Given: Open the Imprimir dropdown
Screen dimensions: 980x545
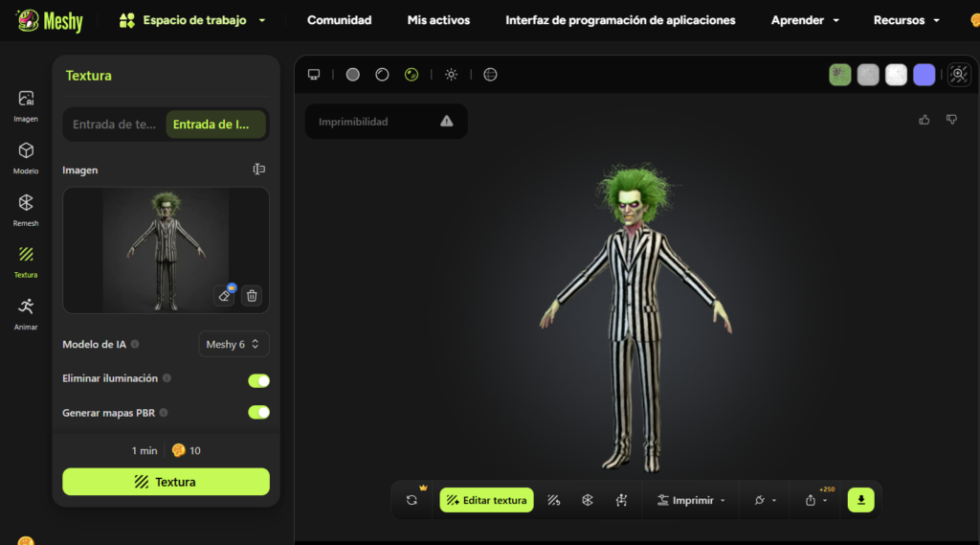Looking at the screenshot, I should [691, 500].
